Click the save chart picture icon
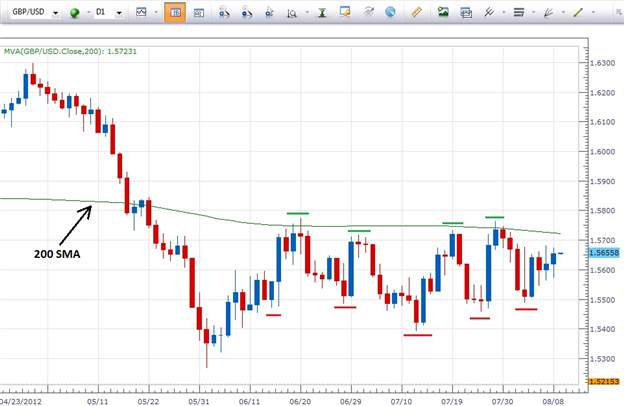This screenshot has width=624, height=406. point(443,12)
